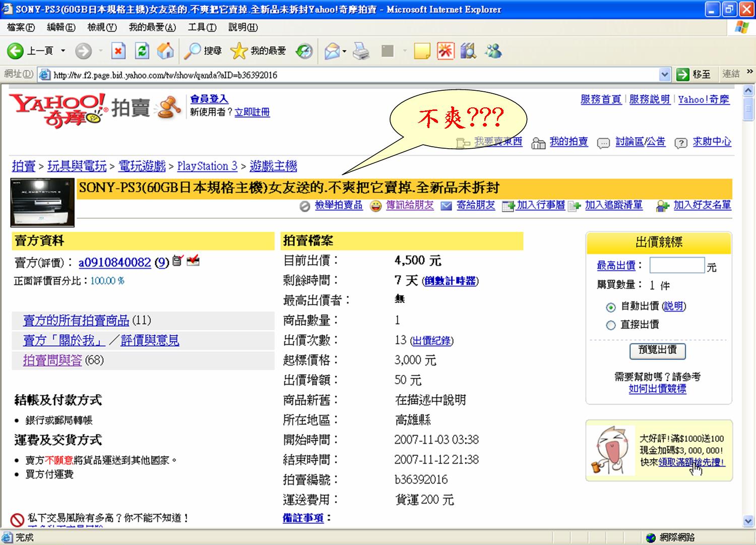This screenshot has width=756, height=545.
Task: Click the 領取滿額搶先禮 promo link
Action: coord(691,462)
